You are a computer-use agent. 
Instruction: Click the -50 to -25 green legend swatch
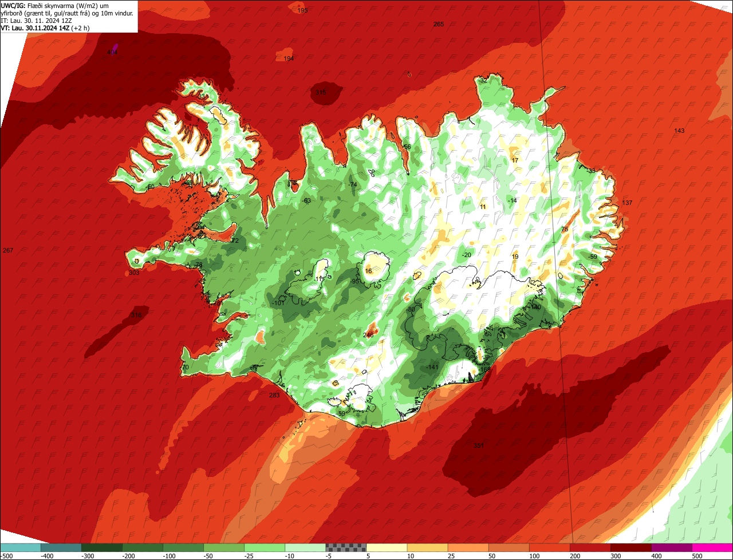coord(224,547)
